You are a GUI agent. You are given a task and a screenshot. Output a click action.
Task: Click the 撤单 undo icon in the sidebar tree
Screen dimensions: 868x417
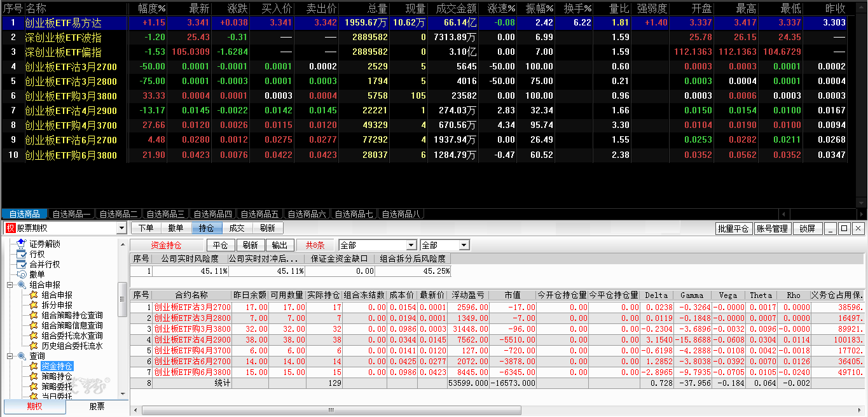pos(22,274)
